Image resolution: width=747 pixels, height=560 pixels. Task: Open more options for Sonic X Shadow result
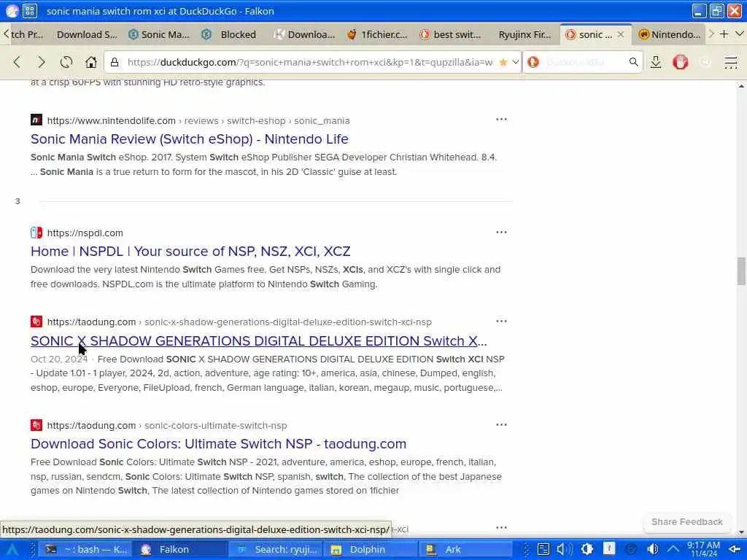pos(501,321)
